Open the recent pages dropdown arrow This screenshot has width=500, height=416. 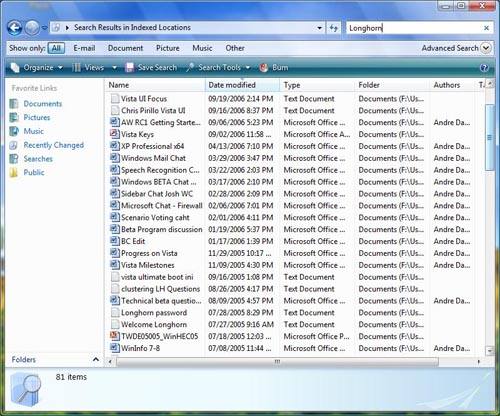coord(44,28)
